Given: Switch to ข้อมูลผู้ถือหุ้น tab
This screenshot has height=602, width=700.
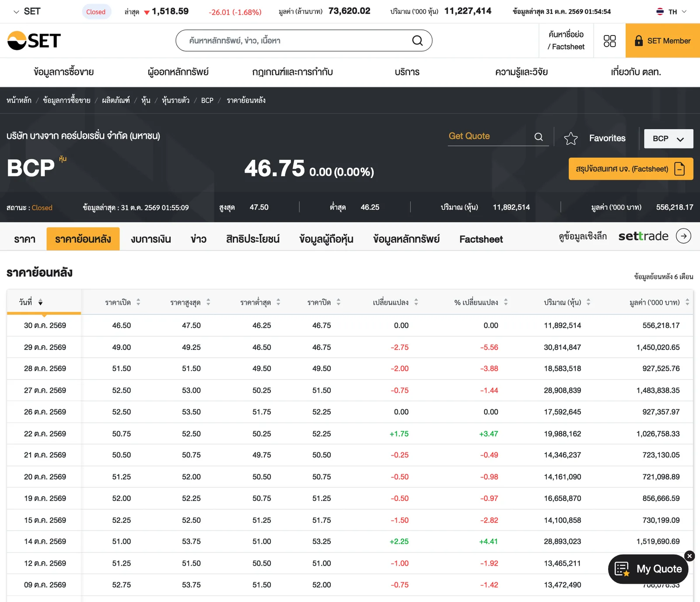Looking at the screenshot, I should [326, 239].
